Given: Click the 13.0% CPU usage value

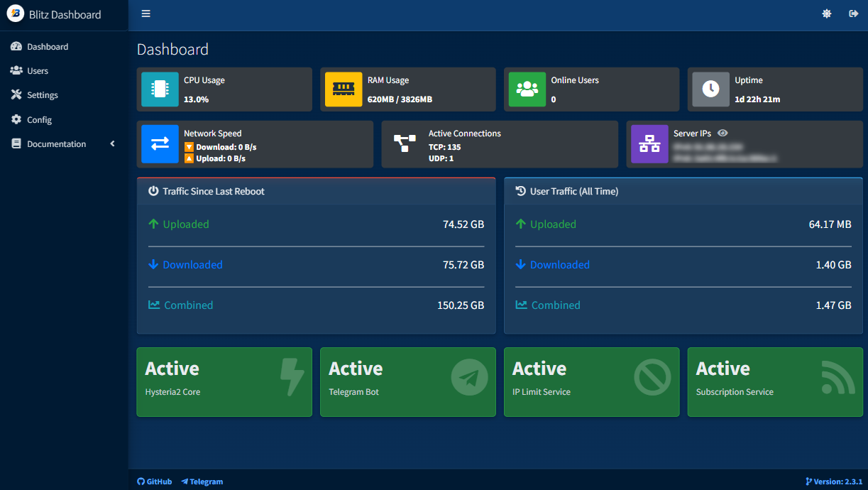Looking at the screenshot, I should point(197,99).
